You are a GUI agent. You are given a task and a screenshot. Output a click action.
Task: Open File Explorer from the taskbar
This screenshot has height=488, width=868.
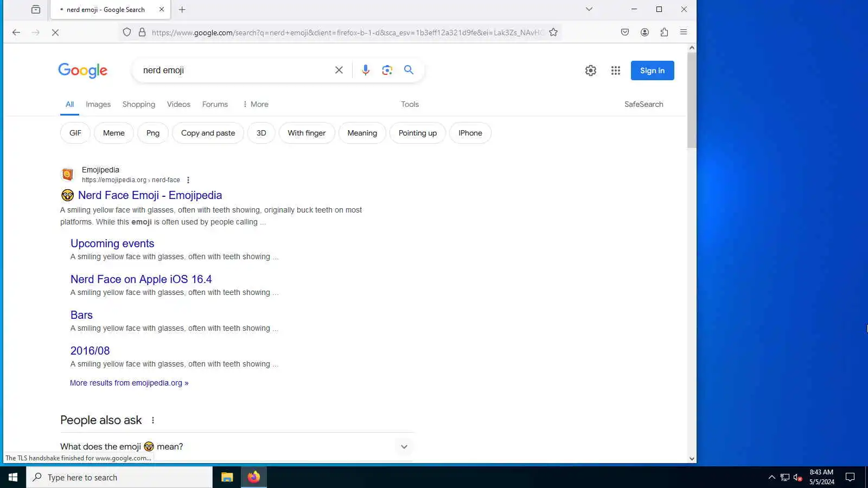[227, 477]
